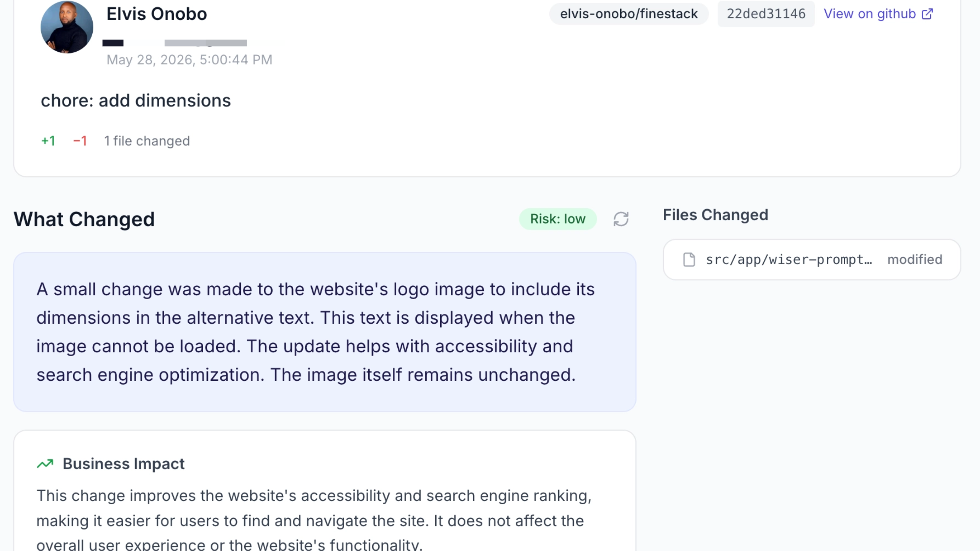Click the modified status label
Viewport: 980px width, 551px height.
coord(915,259)
